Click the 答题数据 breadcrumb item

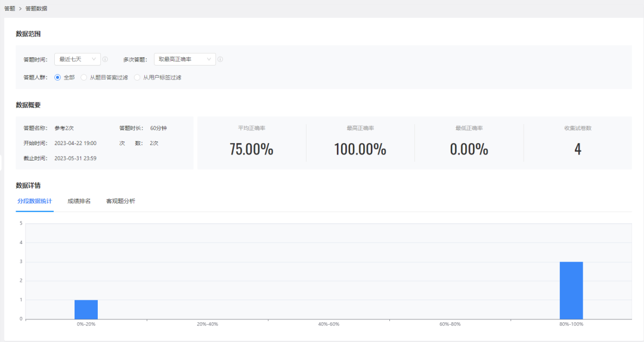(x=36, y=9)
